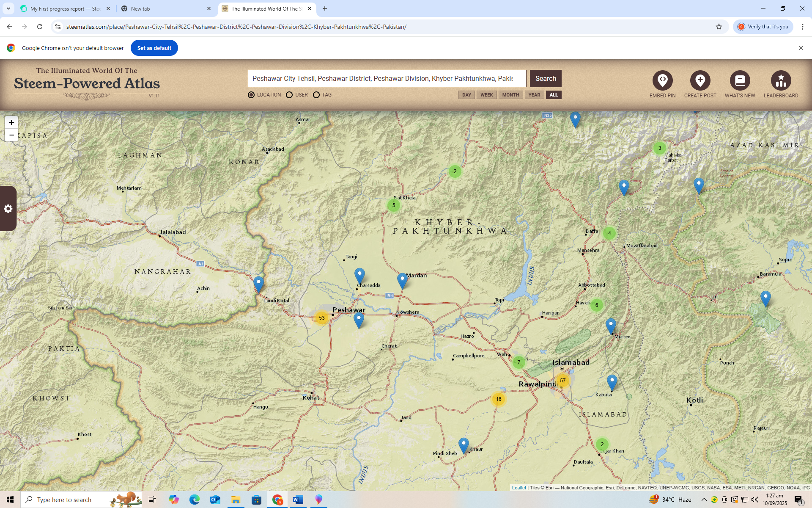Image resolution: width=812 pixels, height=508 pixels.
Task: Open the Leaderboard
Action: (781, 80)
